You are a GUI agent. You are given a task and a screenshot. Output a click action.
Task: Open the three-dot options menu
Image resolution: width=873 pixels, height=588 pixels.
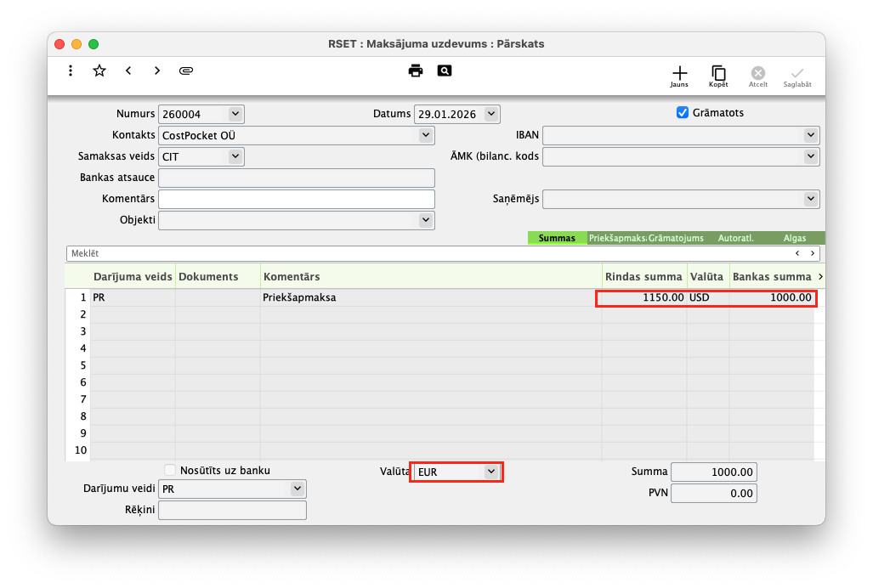coord(71,71)
